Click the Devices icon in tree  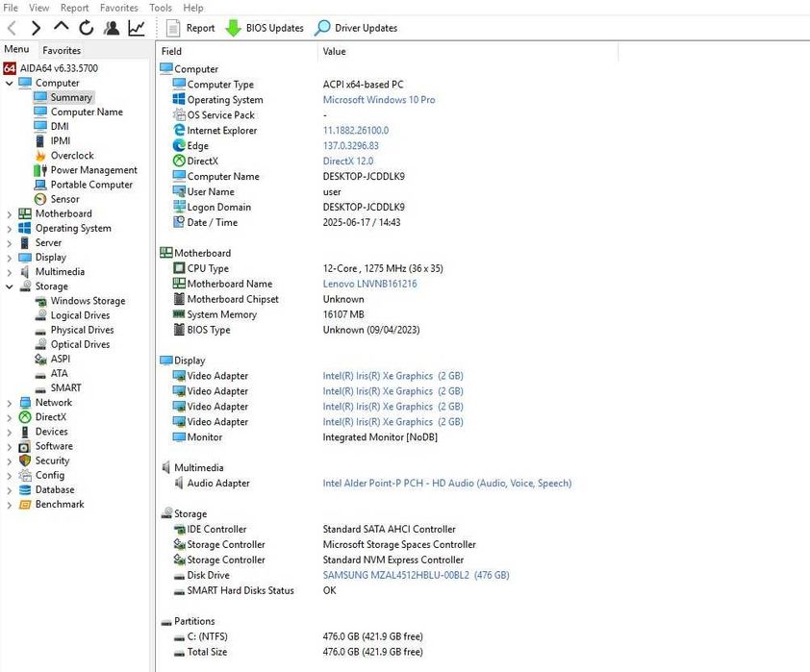[25, 432]
